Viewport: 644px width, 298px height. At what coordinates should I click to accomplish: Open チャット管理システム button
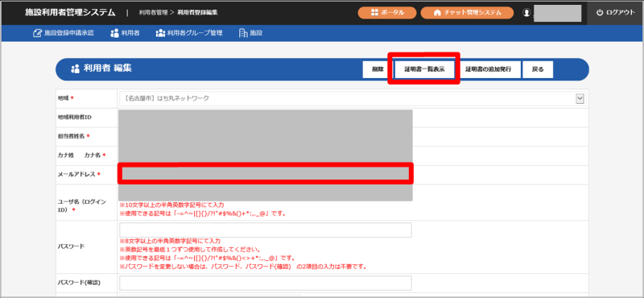(x=467, y=13)
